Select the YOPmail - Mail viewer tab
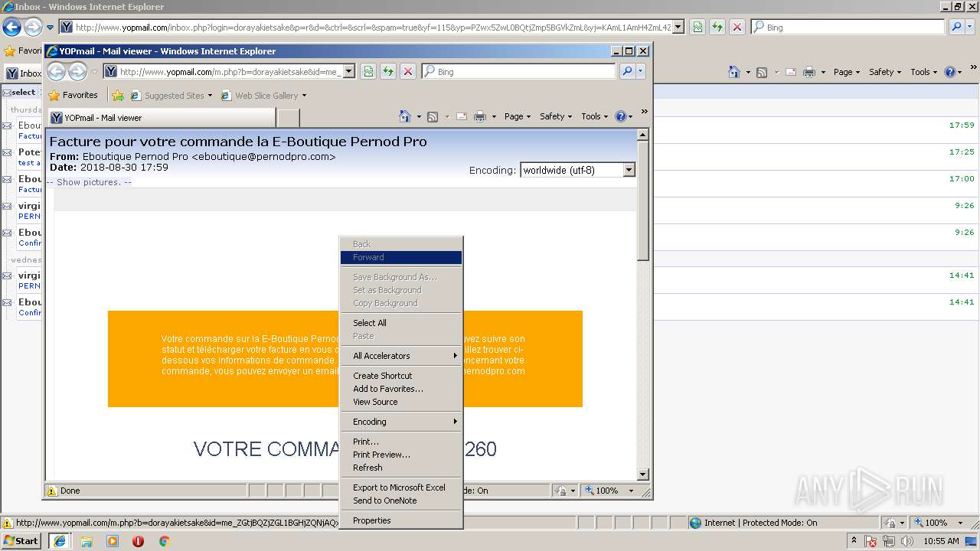 click(162, 118)
